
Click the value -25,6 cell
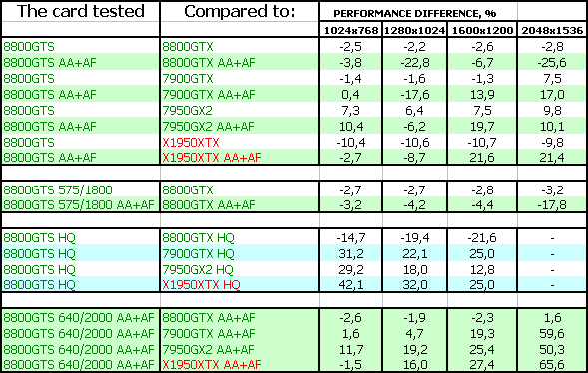coord(552,62)
